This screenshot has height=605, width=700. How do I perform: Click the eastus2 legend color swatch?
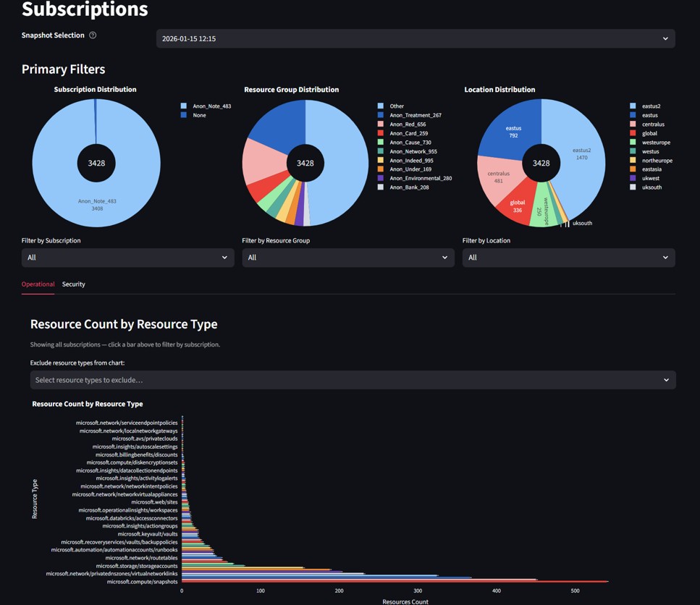[633, 106]
